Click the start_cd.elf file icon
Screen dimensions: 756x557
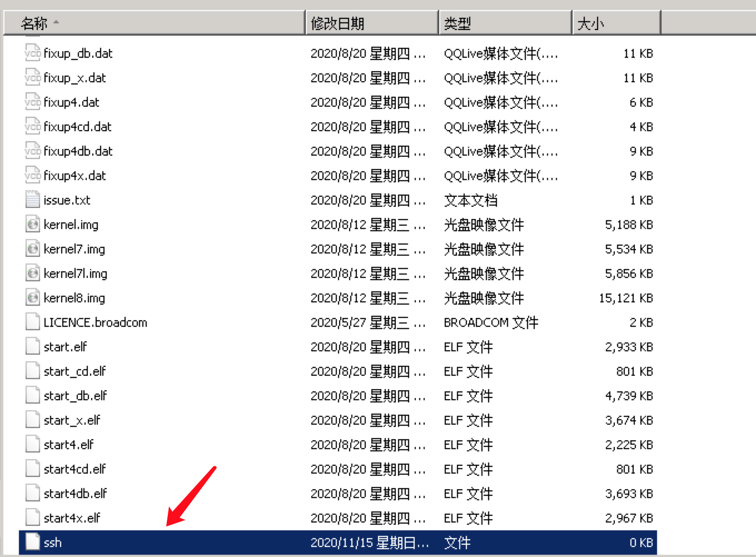(x=33, y=371)
